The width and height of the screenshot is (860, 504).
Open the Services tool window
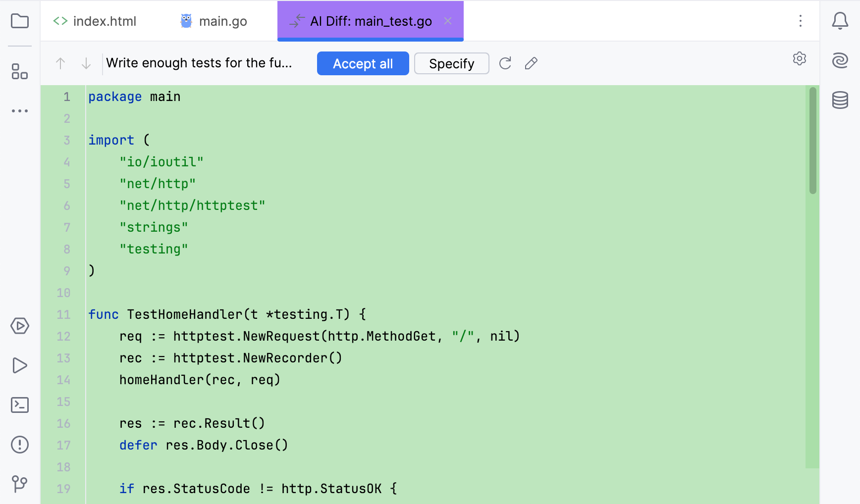point(19,326)
